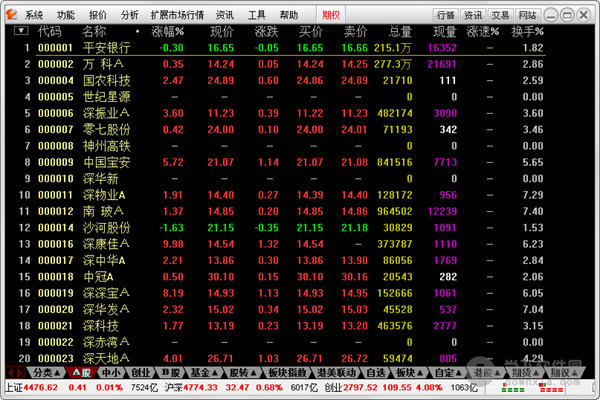The height and width of the screenshot is (400, 600).
Task: Select the 深振业A stock row
Action: pyautogui.click(x=283, y=113)
